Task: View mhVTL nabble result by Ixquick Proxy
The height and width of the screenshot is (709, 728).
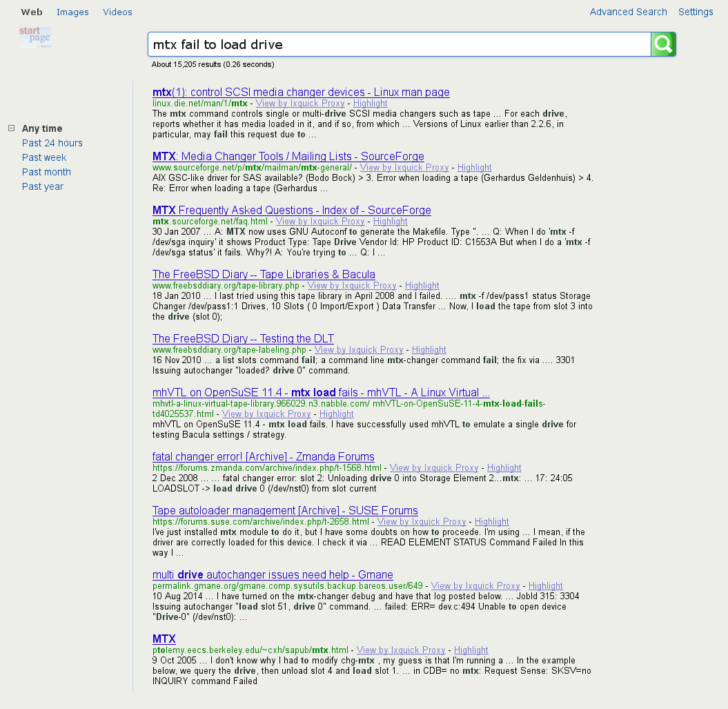Action: 266,414
